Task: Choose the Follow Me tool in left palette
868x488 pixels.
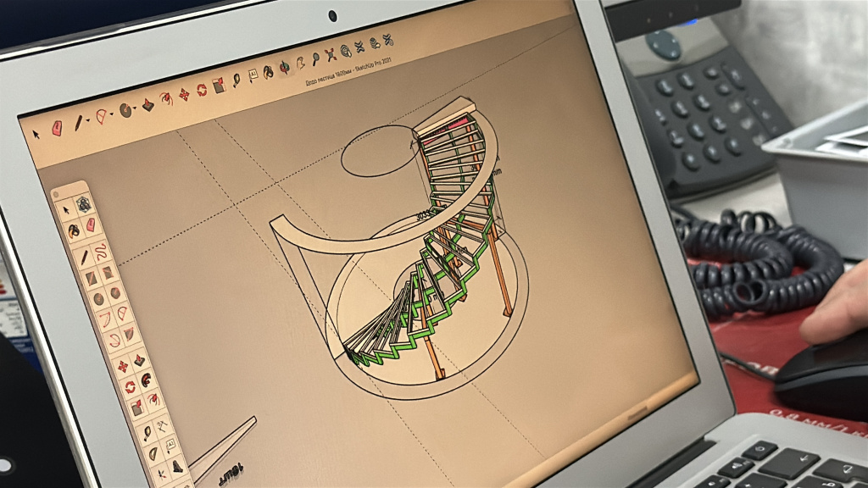Action: click(146, 382)
